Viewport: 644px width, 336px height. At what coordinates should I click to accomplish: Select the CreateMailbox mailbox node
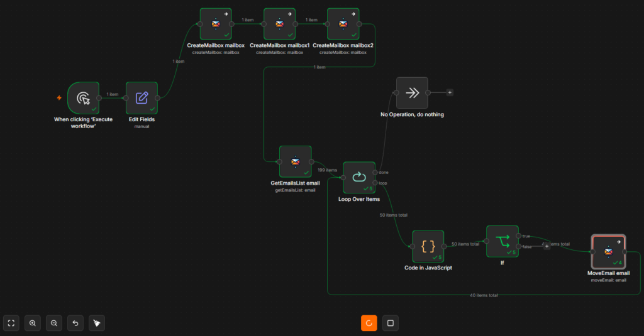tap(216, 24)
